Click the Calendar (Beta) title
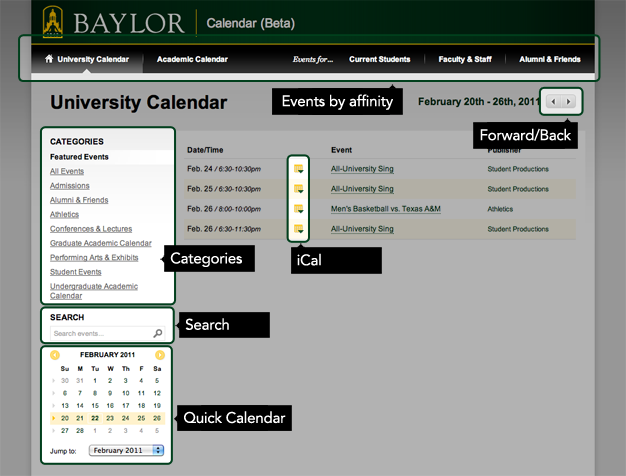Image resolution: width=626 pixels, height=476 pixels. 251,23
